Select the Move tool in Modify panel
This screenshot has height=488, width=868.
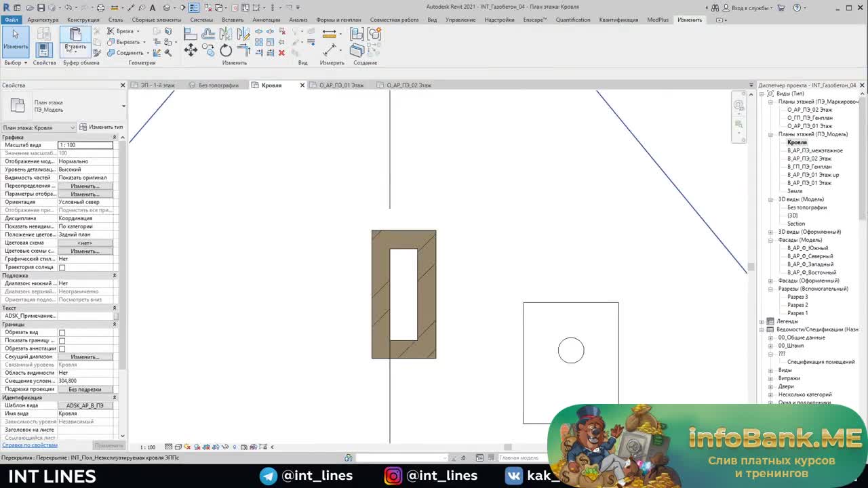191,49
